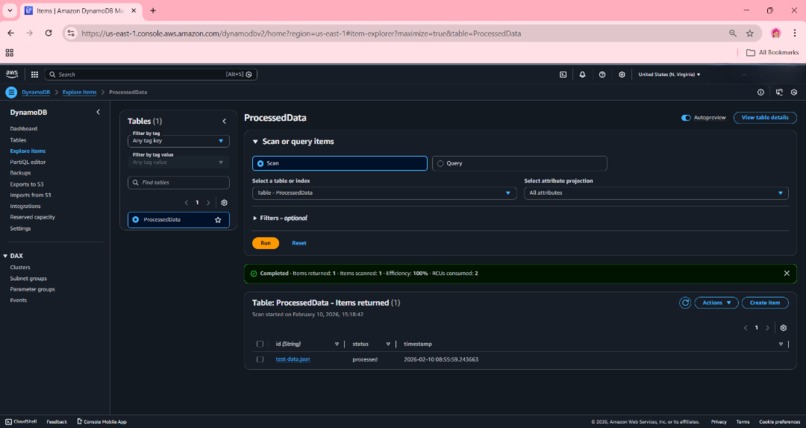Open a new browser tab

pyautogui.click(x=153, y=10)
